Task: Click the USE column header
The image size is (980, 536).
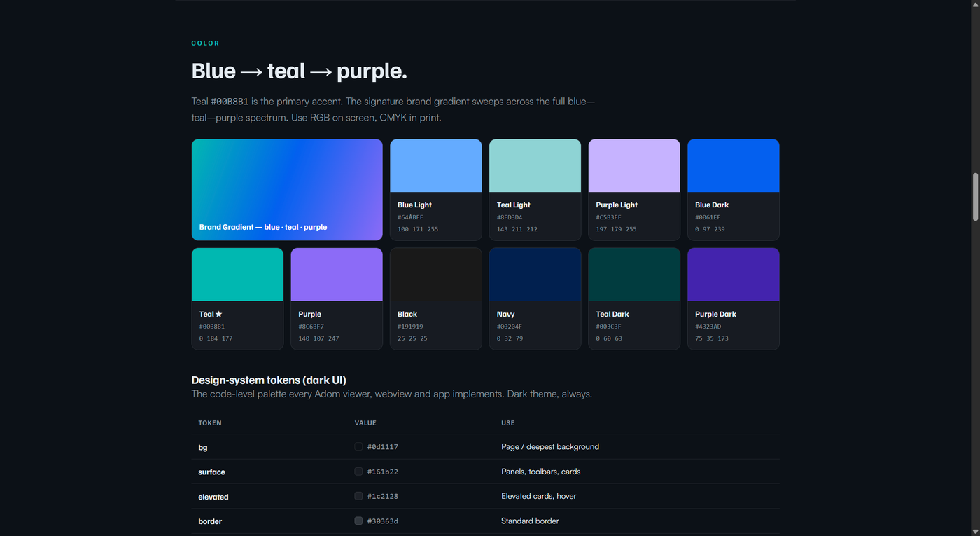Action: (x=508, y=423)
